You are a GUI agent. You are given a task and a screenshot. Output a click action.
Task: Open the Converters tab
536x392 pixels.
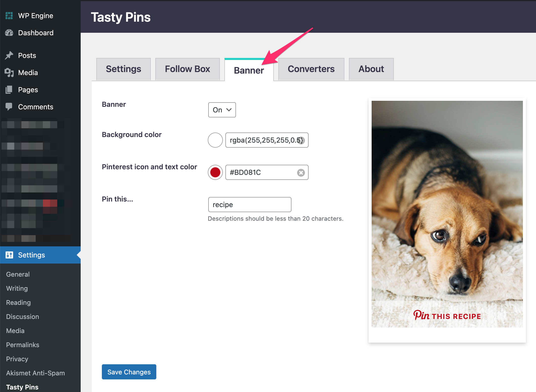point(311,69)
